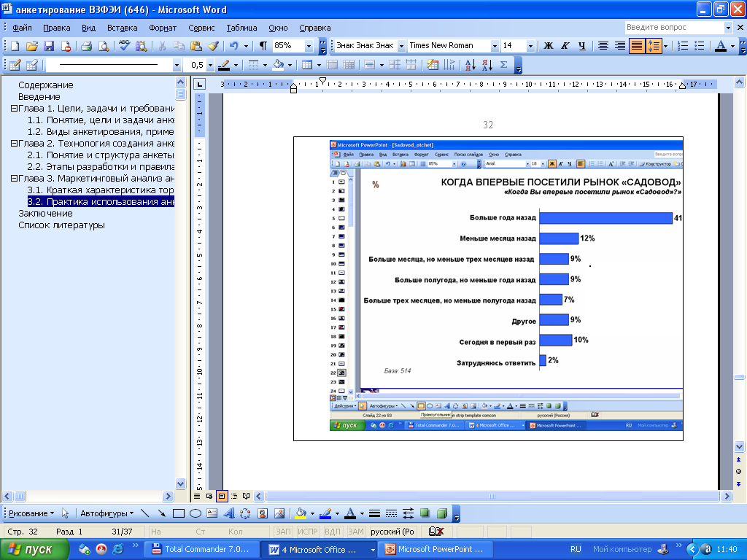The width and height of the screenshot is (747, 560).
Task: Toggle bulleted list button
Action: click(x=700, y=46)
